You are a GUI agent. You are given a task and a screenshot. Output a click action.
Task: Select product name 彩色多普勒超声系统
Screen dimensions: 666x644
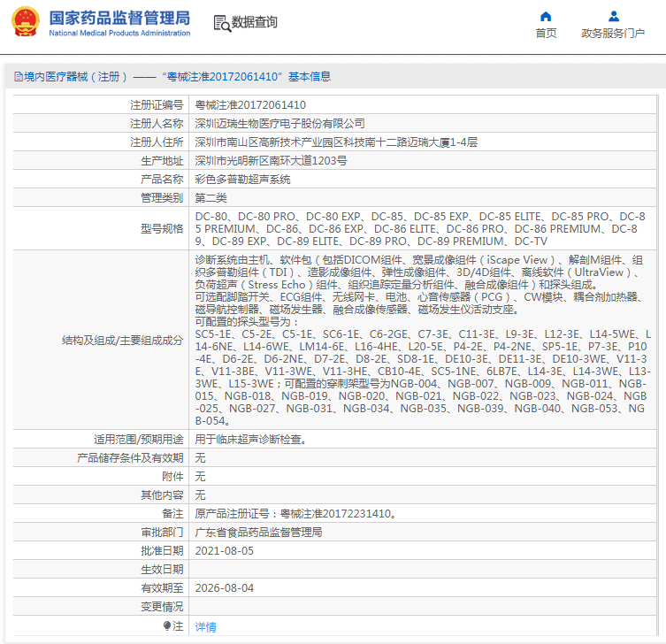[242, 180]
